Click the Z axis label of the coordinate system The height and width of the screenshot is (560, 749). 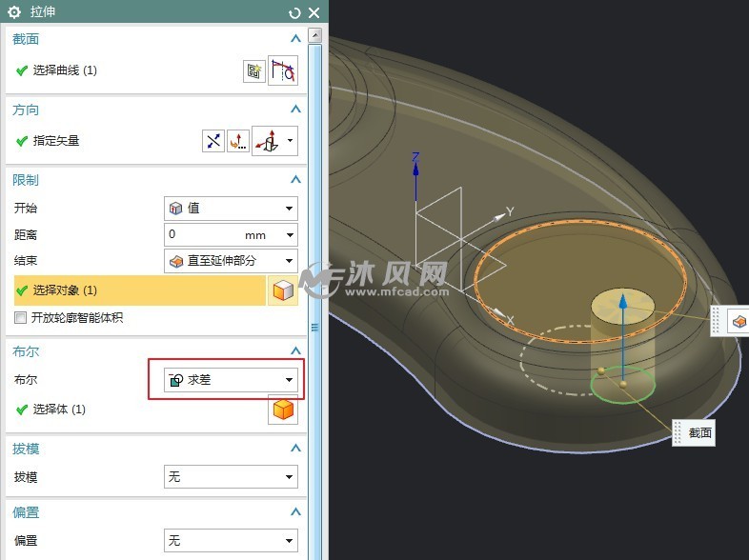tap(415, 156)
